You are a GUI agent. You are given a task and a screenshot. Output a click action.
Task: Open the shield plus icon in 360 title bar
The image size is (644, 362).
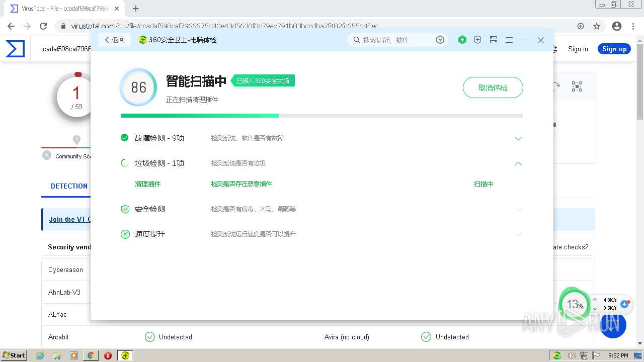coord(478,40)
